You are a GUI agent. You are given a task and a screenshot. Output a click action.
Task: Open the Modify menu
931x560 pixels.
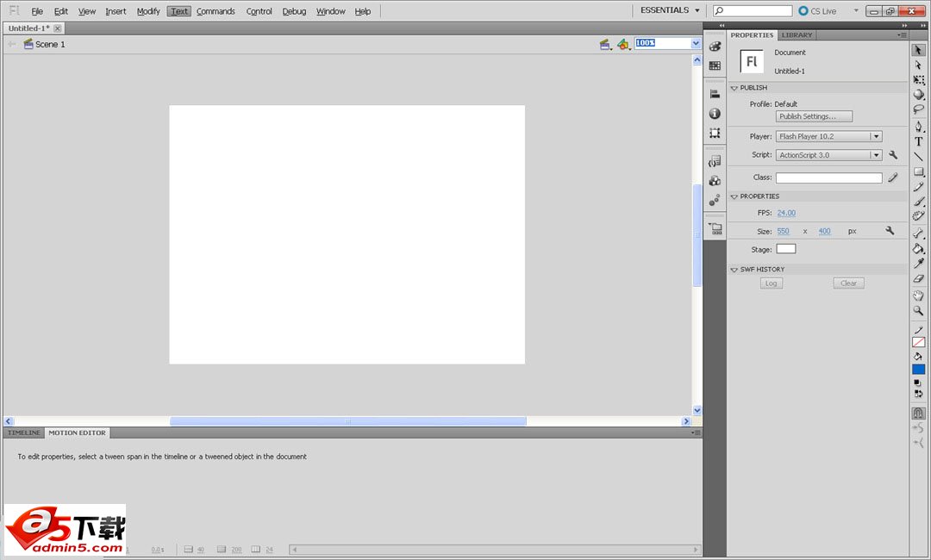click(x=148, y=11)
